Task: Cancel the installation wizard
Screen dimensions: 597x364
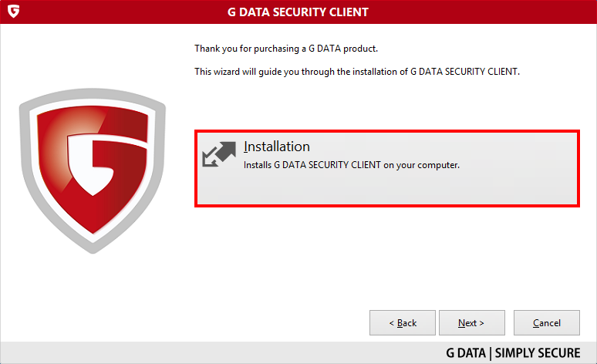Action: point(547,322)
